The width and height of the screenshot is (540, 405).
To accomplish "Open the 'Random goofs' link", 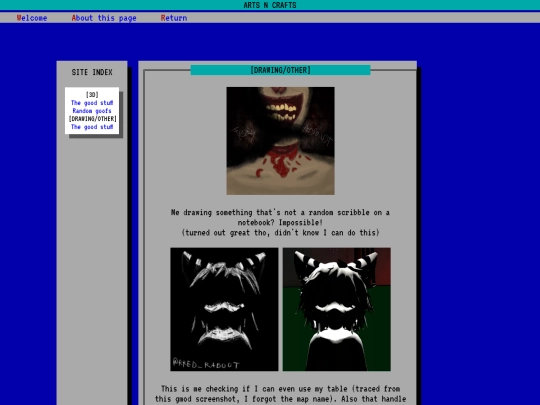I will click(92, 111).
